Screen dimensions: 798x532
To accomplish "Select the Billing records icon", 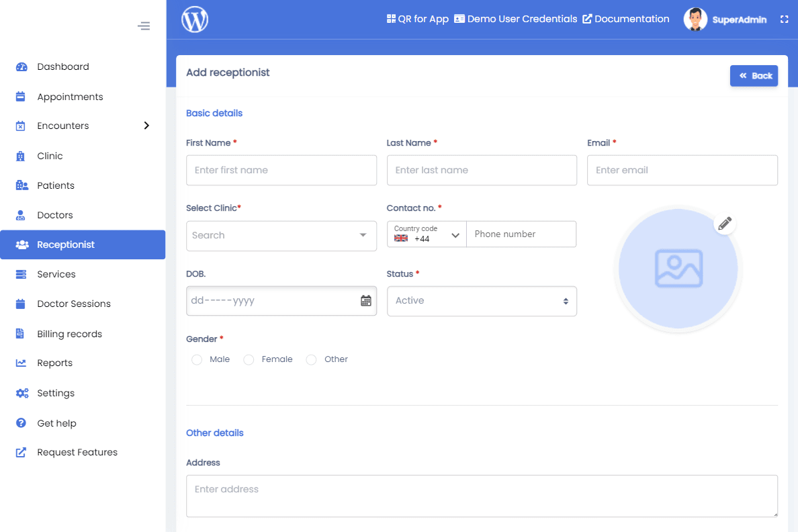I will [20, 333].
